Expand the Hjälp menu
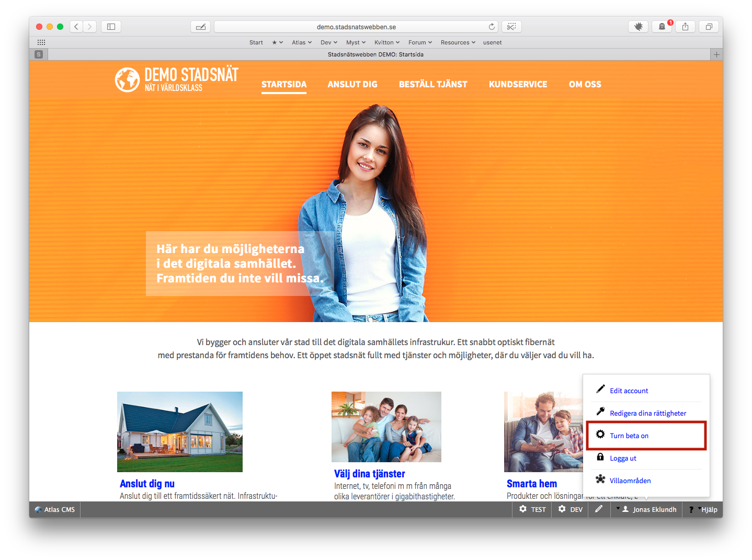 point(703,509)
